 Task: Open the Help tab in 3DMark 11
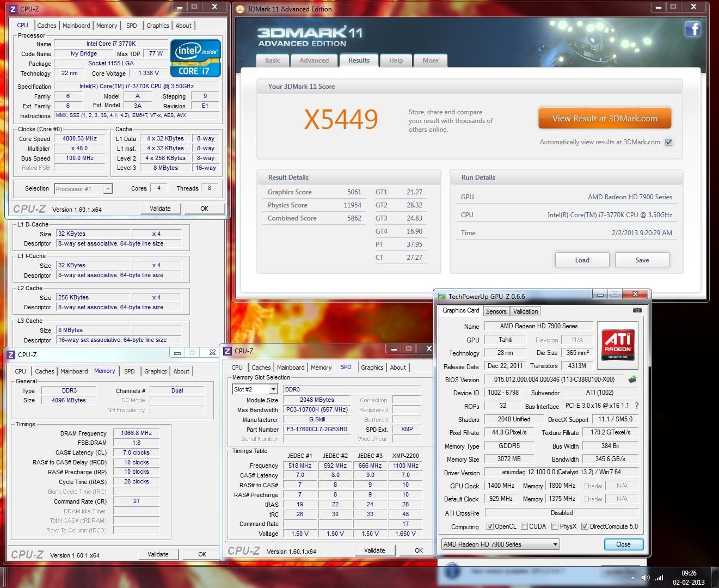point(396,60)
